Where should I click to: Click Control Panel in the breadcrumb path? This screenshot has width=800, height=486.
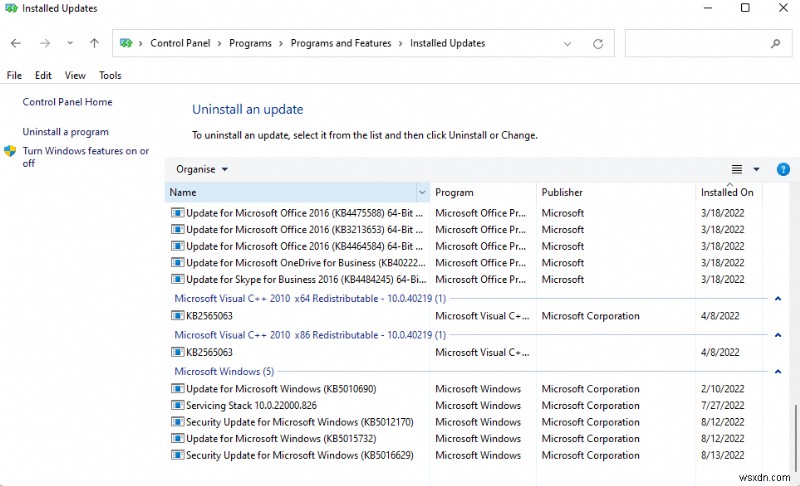coord(180,43)
